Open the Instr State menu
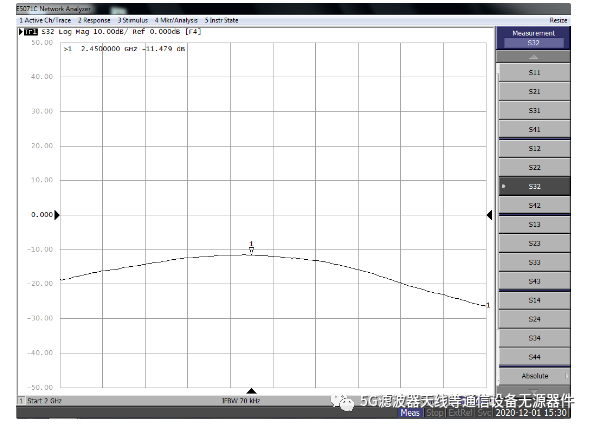 tap(221, 20)
